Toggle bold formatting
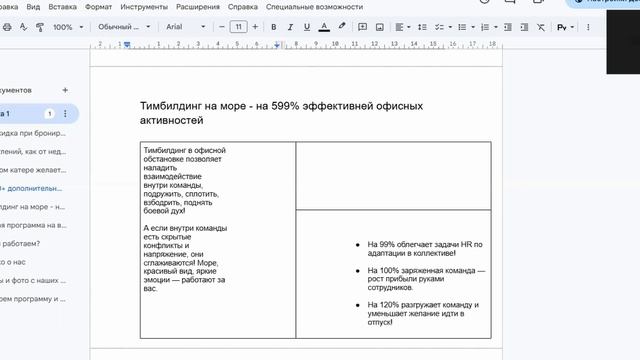Viewport: 640px width, 360px height. 273,27
